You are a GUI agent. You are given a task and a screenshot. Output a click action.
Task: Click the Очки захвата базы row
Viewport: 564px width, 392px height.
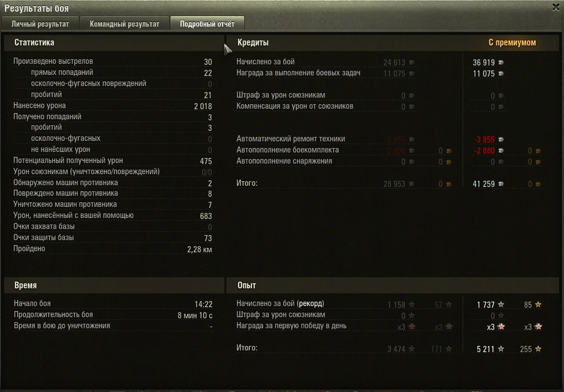click(113, 227)
